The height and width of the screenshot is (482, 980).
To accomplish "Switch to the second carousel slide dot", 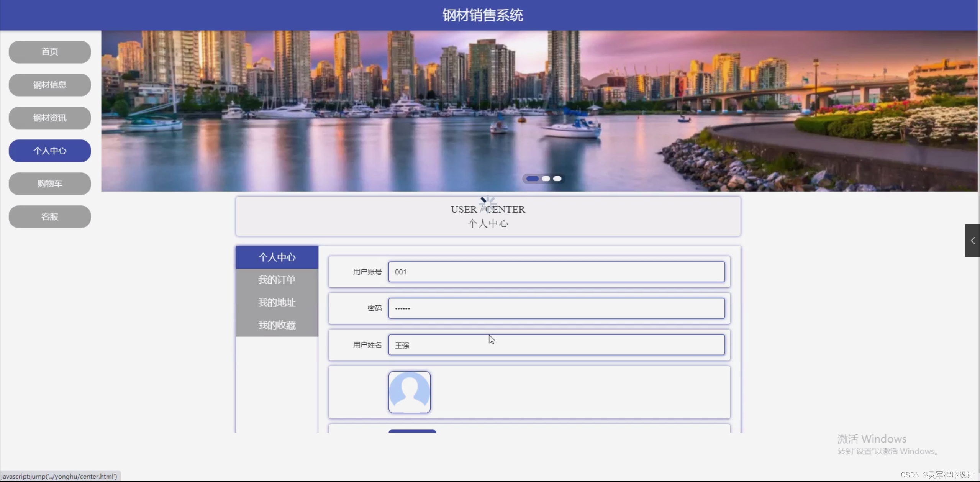I will tap(546, 179).
